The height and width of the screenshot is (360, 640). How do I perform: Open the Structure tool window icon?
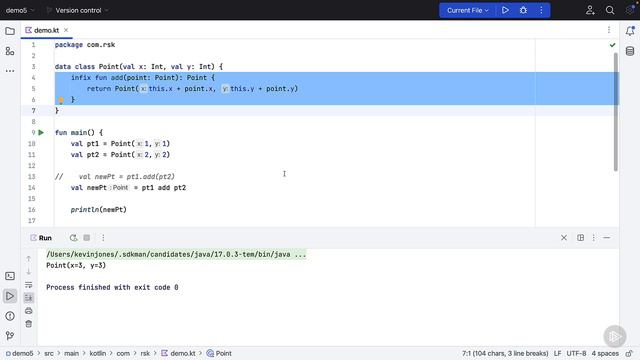pos(10,51)
